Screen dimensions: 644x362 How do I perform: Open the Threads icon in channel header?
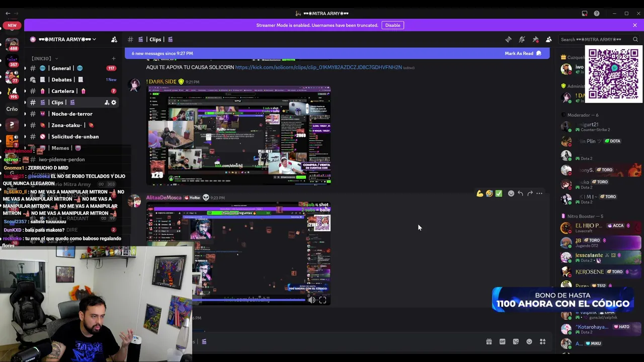pos(508,39)
